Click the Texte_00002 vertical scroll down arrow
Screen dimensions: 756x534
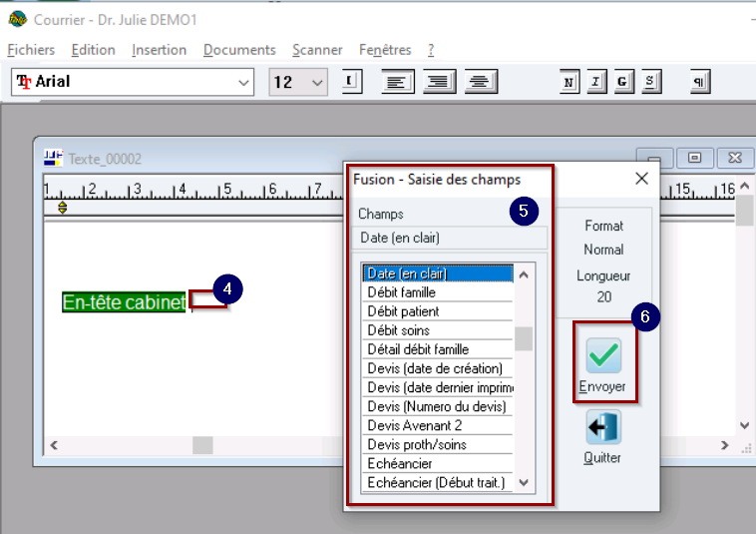pyautogui.click(x=744, y=425)
